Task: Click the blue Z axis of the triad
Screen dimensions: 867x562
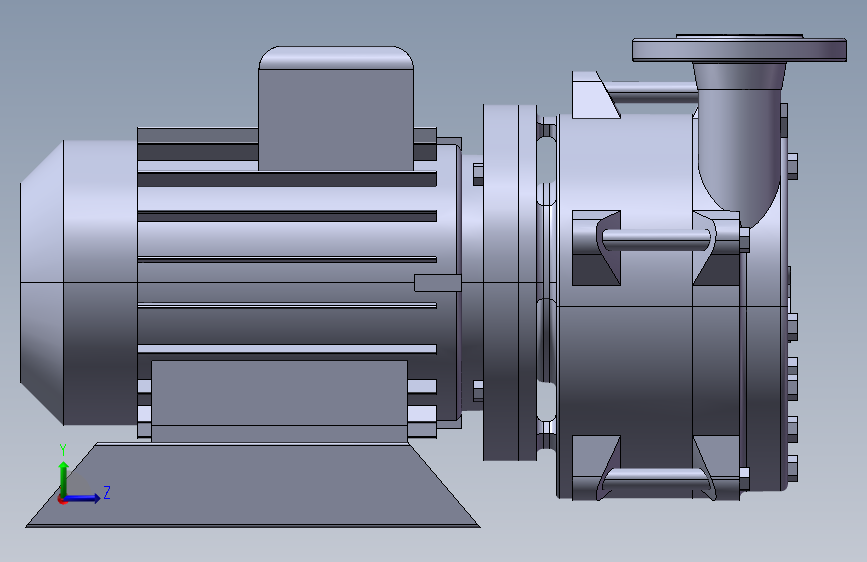Action: 83,498
